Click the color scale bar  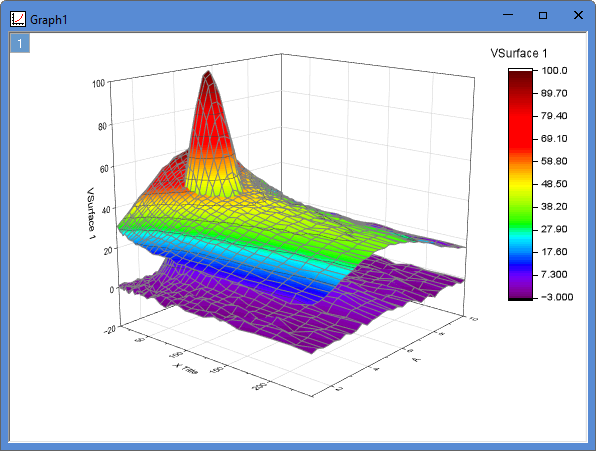[x=520, y=185]
